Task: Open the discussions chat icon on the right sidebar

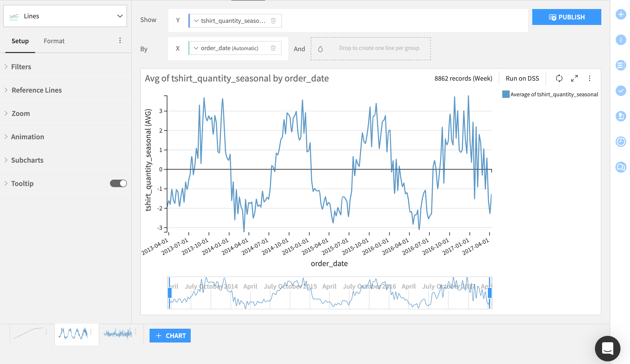Action: pos(621,167)
